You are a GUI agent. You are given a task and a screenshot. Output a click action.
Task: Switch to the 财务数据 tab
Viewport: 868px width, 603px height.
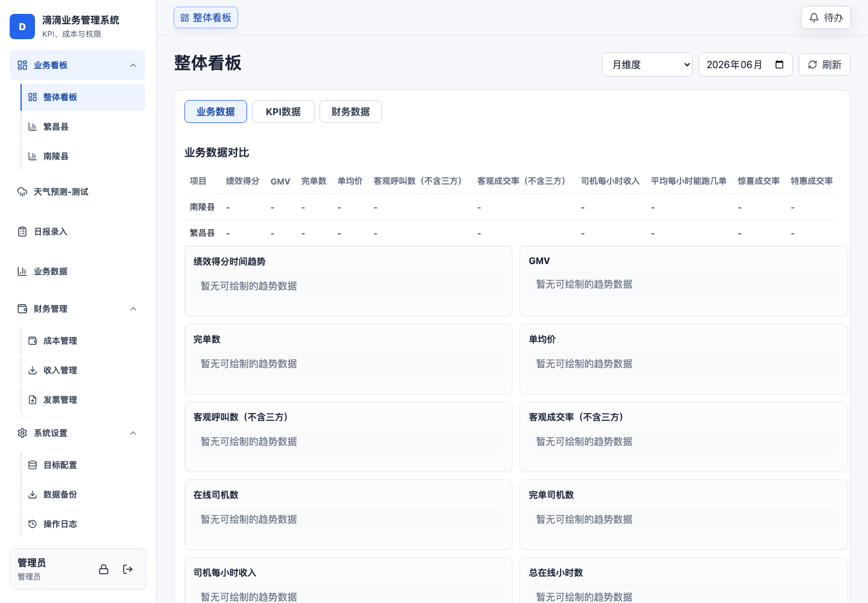pos(351,112)
